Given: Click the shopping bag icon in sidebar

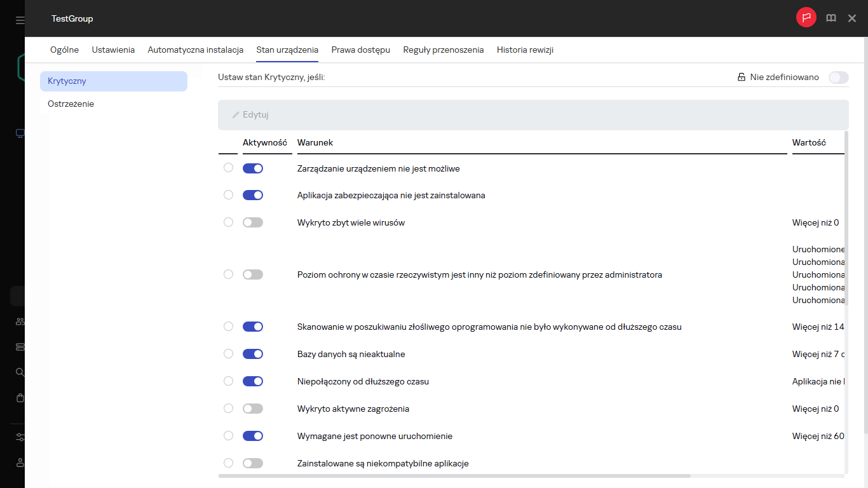Looking at the screenshot, I should 20,398.
